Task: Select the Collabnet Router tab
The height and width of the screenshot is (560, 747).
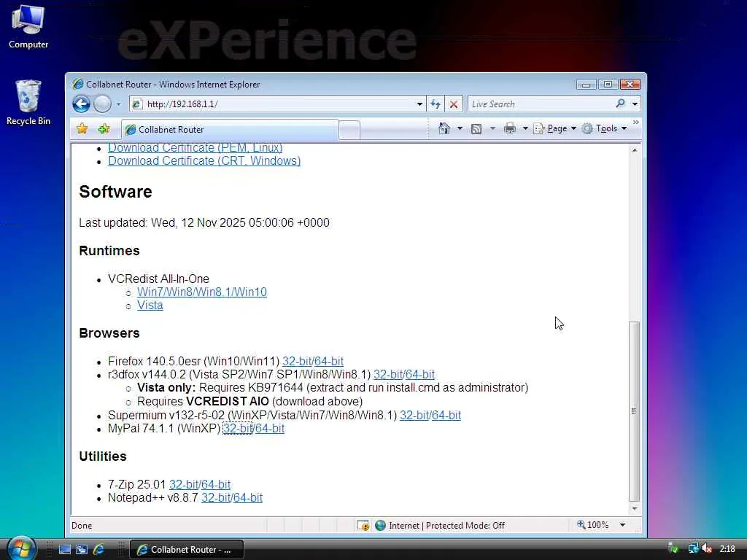Action: pos(230,130)
